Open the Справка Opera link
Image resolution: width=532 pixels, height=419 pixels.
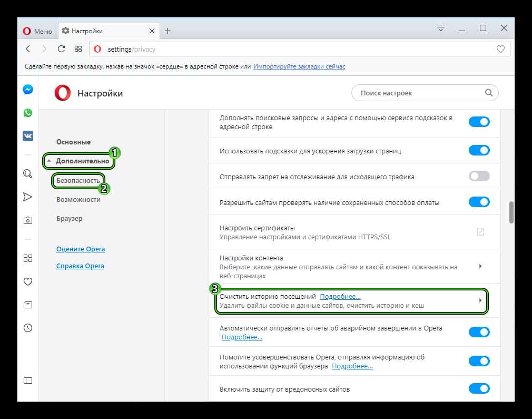(x=80, y=266)
